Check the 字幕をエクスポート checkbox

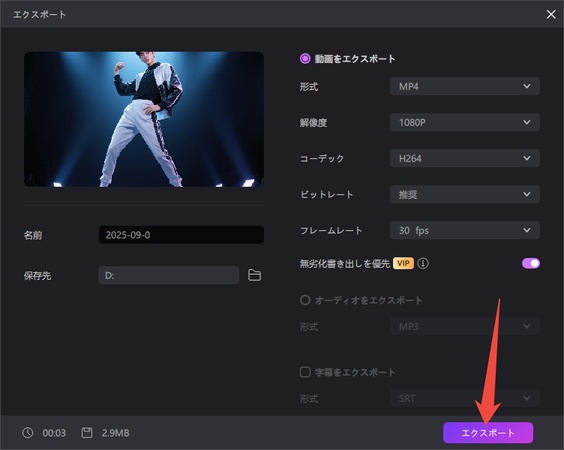click(305, 372)
